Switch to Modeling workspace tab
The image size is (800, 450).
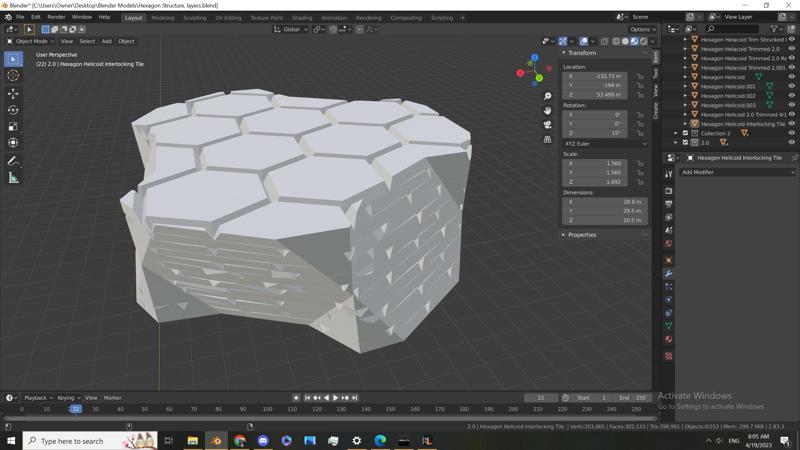[163, 18]
